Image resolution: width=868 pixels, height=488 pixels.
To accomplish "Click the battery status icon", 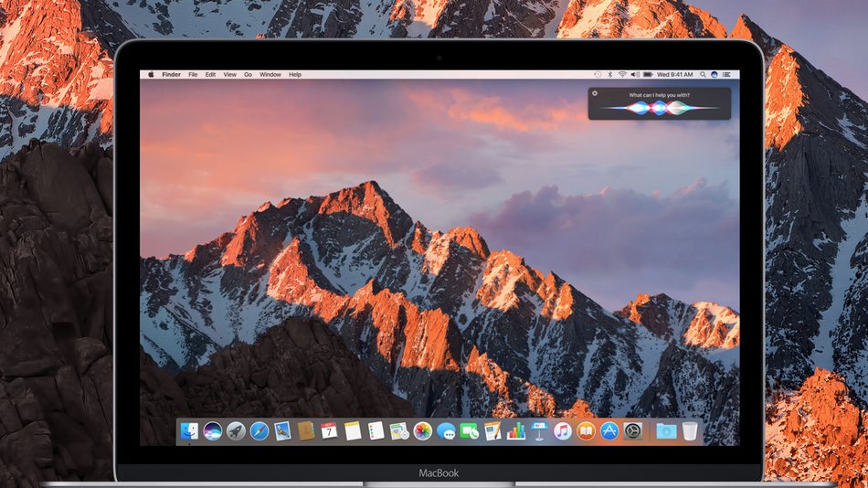I will 648,74.
